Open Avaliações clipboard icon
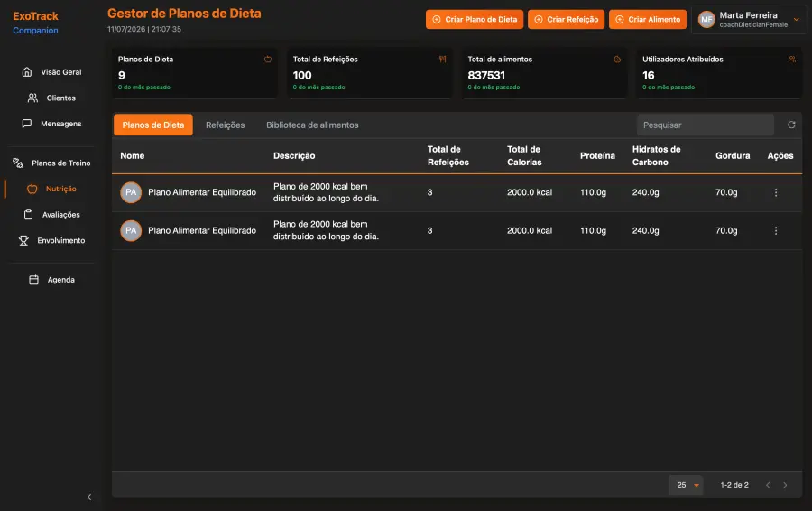The height and width of the screenshot is (511, 812). point(29,215)
